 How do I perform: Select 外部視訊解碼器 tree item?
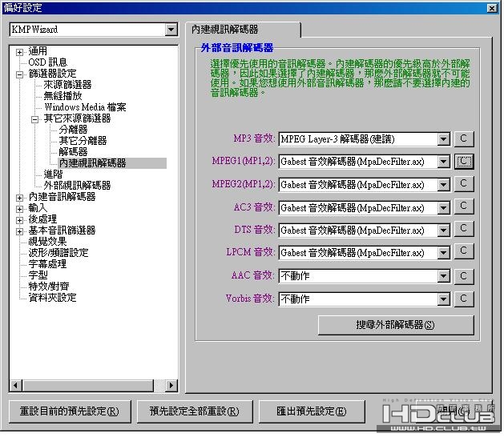coord(77,186)
